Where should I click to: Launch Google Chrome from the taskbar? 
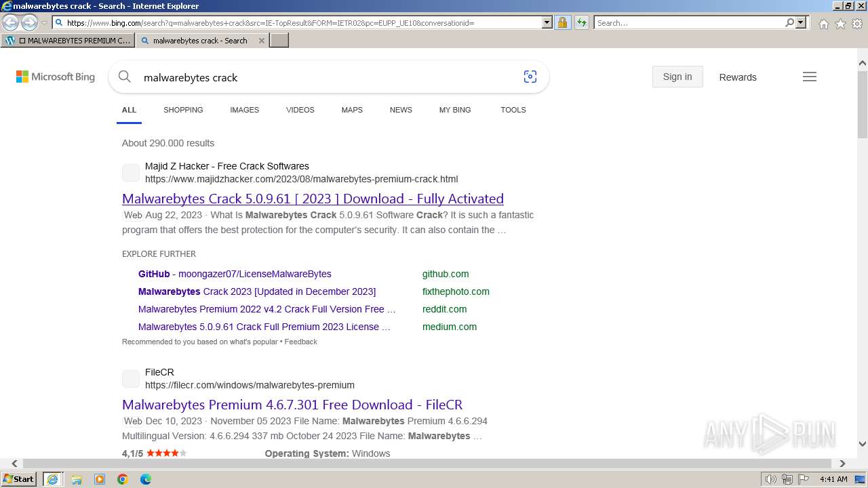[x=123, y=479]
